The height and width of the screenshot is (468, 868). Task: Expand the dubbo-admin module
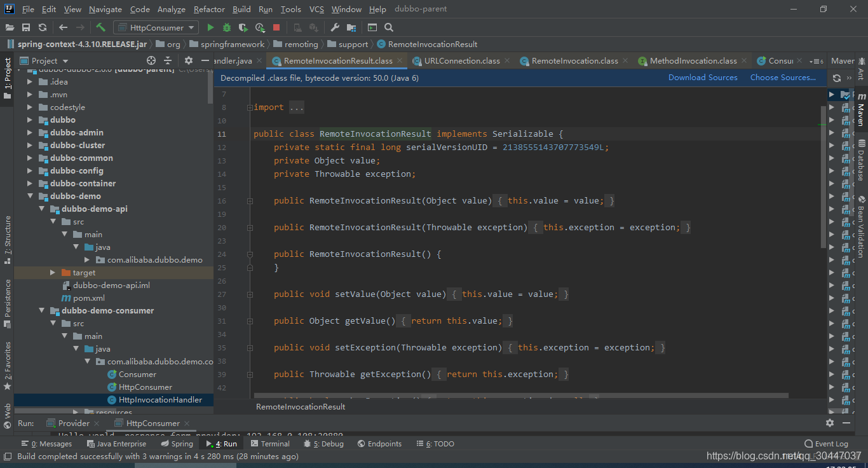pos(30,132)
